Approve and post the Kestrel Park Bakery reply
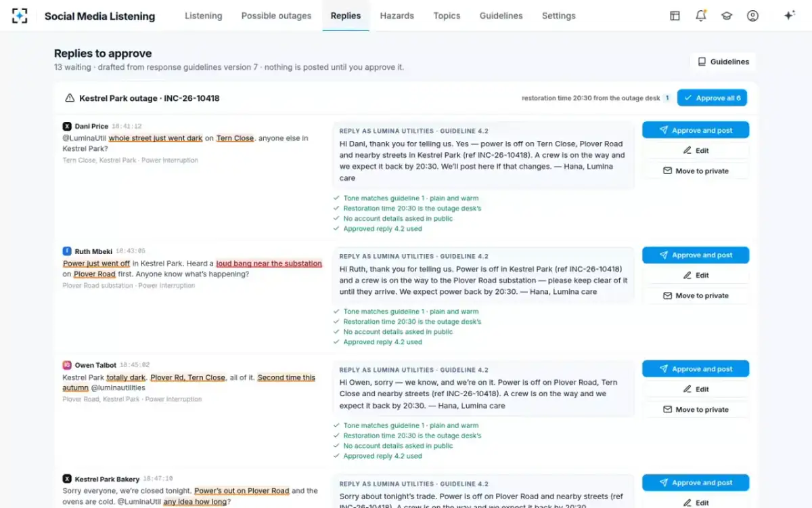 point(696,483)
